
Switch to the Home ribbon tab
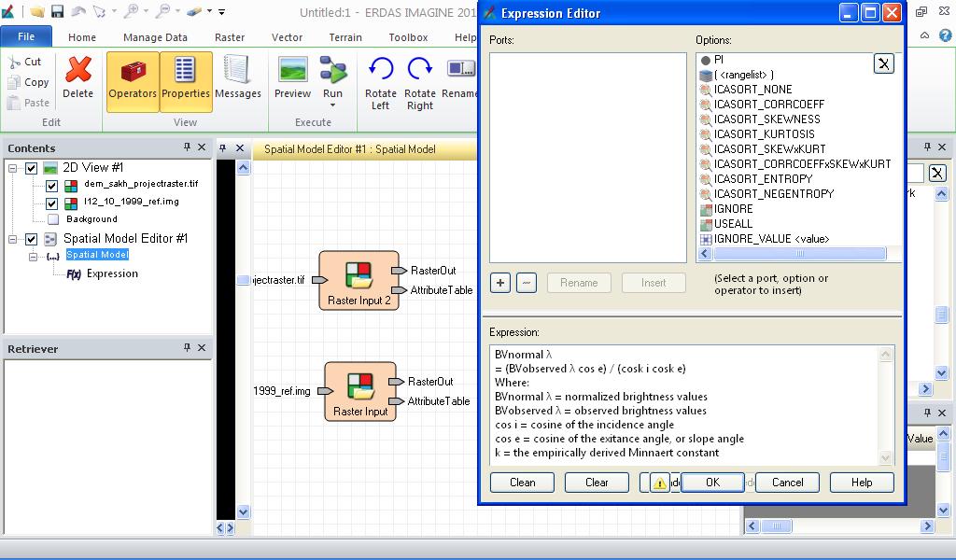(82, 37)
